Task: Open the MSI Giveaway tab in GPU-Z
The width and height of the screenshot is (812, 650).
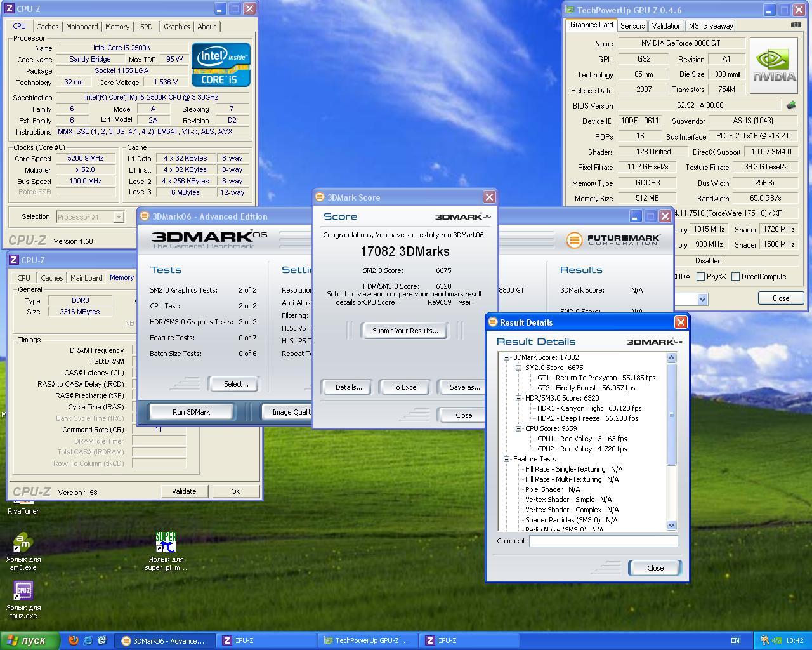Action: 710,26
